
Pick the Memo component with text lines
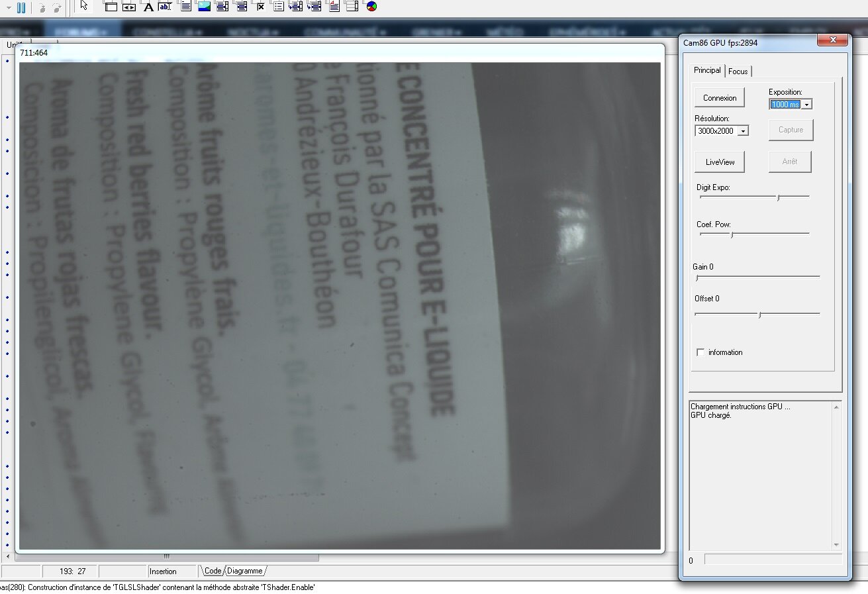pyautogui.click(x=185, y=7)
